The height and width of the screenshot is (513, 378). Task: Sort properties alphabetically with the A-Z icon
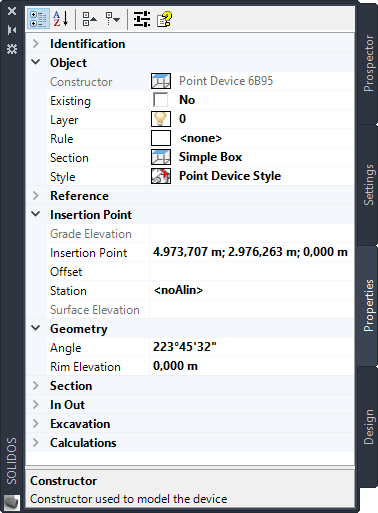click(61, 19)
